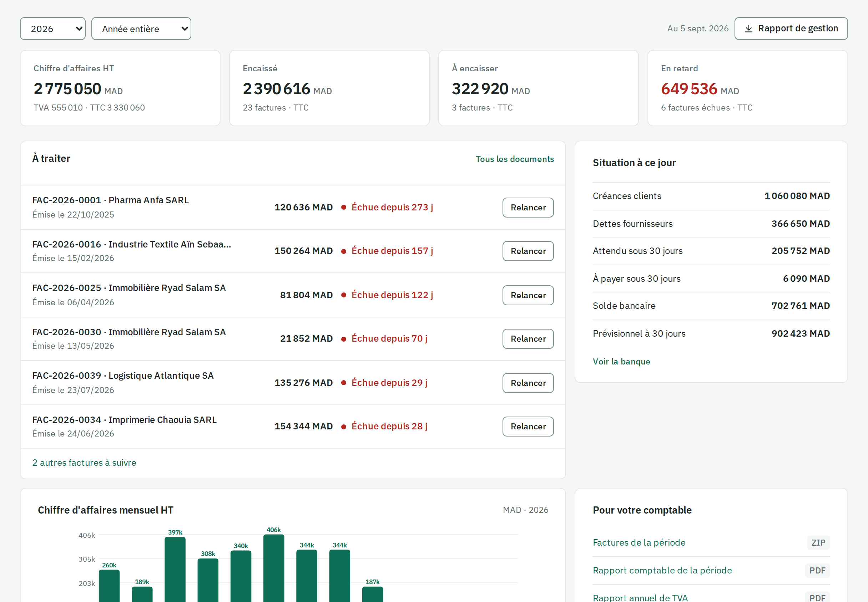
Task: Click the 189k bar in monthly chart
Action: click(142, 594)
